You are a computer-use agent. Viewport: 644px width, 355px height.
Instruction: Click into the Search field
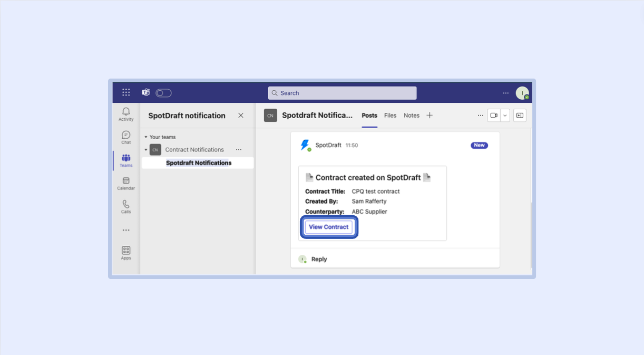point(342,93)
